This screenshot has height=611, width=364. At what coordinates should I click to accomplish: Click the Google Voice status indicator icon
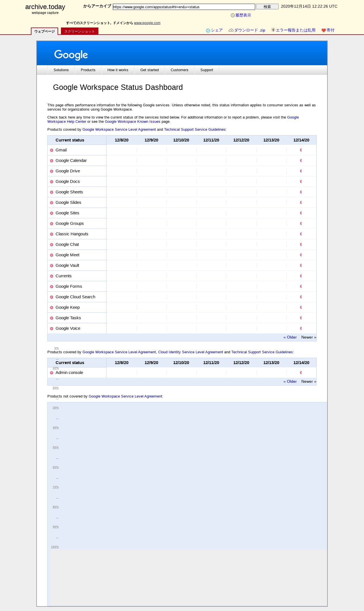[52, 329]
